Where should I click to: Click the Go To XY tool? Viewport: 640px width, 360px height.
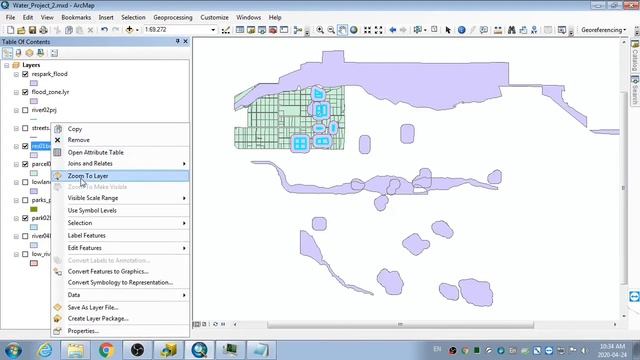[534, 30]
